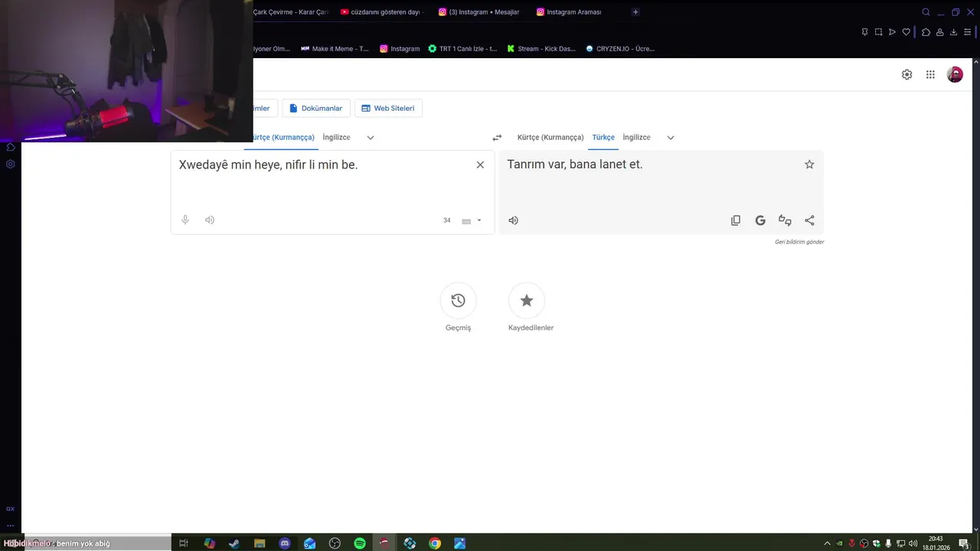Open browser easy setup menu
The height and width of the screenshot is (551, 980).
(x=967, y=32)
